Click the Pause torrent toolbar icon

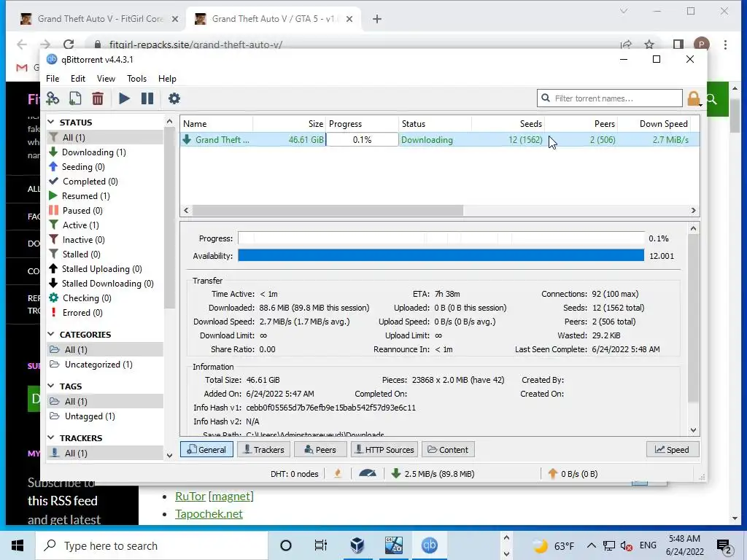point(147,98)
